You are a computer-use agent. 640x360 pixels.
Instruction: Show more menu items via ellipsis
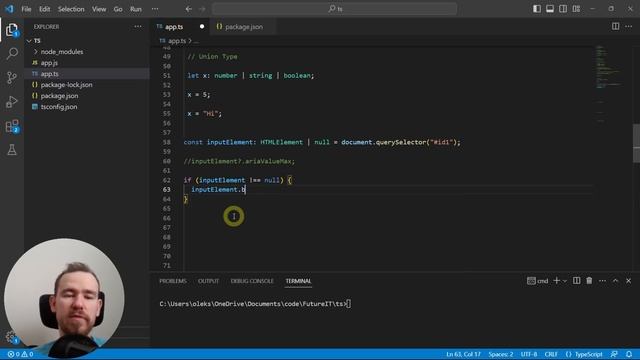(155, 9)
